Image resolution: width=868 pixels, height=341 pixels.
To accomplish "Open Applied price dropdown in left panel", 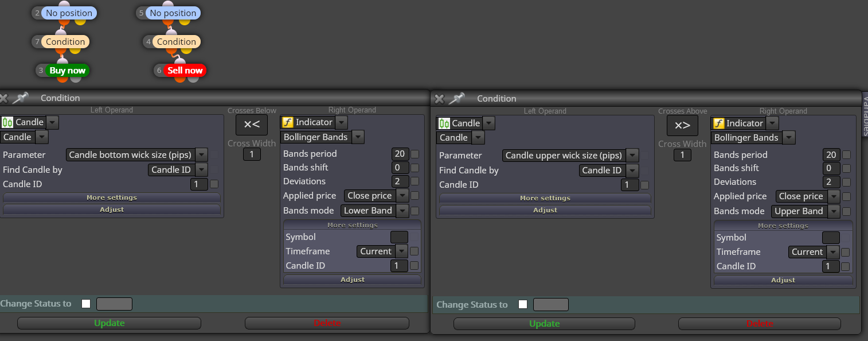I will 402,196.
